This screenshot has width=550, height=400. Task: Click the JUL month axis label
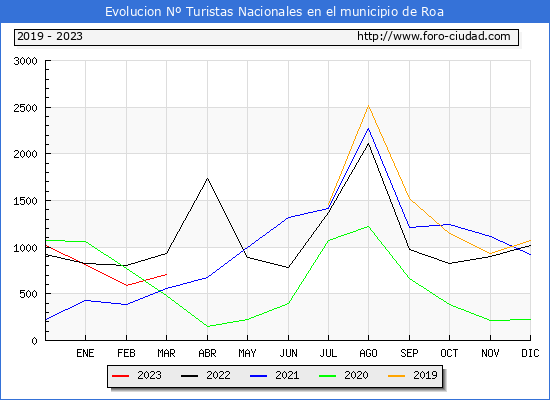(x=328, y=353)
